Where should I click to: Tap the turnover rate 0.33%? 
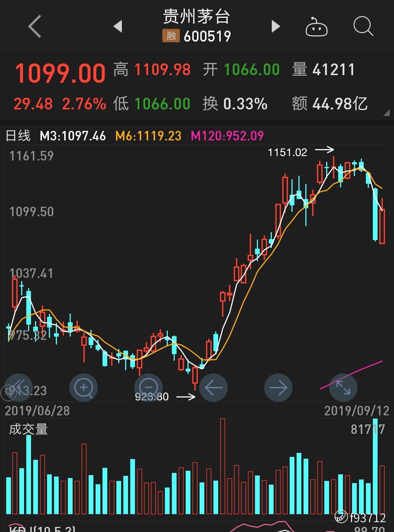click(246, 104)
